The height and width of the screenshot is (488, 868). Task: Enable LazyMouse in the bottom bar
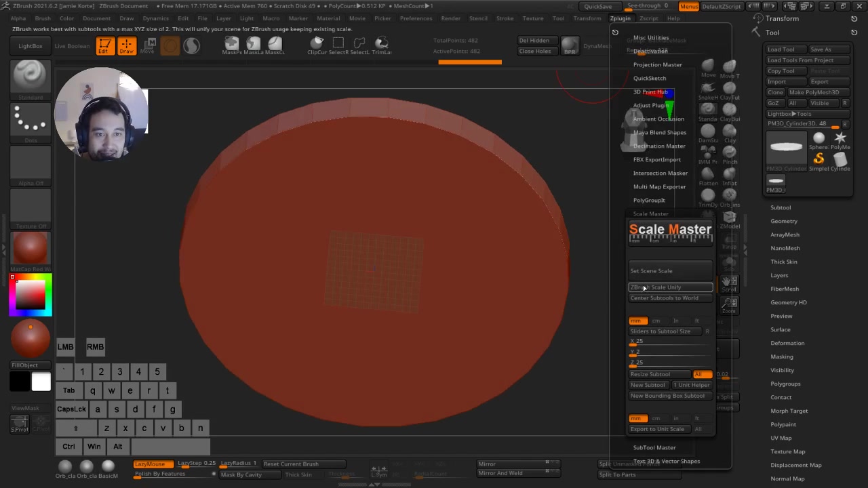(x=151, y=464)
